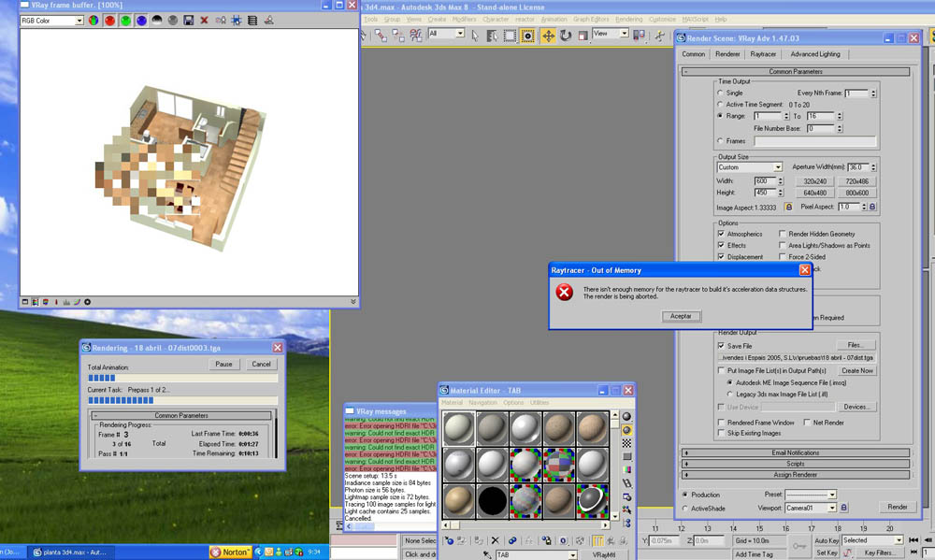Image resolution: width=935 pixels, height=560 pixels.
Task: Open the material name TAB dropdown
Action: (536, 554)
